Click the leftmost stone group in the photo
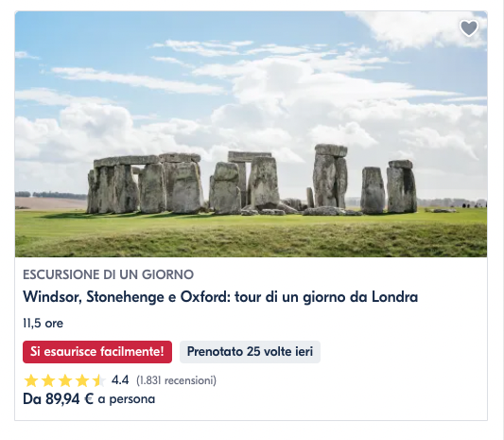Image resolution: width=504 pixels, height=440 pixels. [x=145, y=184]
